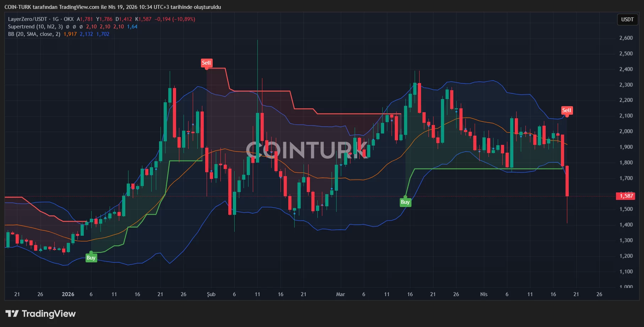
Task: Click the Supertrend (10, hl2, 3) indicator legend
Action: click(x=35, y=27)
